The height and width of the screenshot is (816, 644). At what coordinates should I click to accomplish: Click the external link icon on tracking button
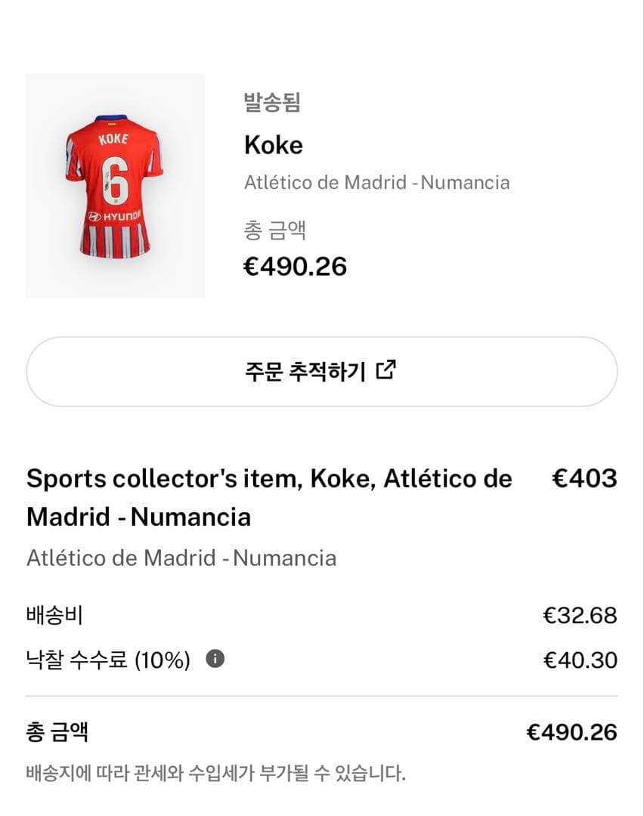click(x=386, y=370)
